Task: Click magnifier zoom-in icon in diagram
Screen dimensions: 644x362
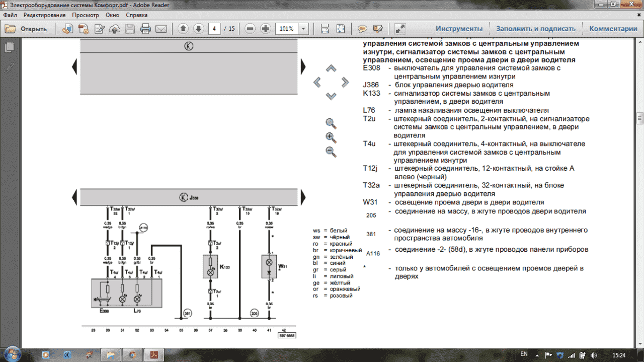Action: click(x=331, y=137)
